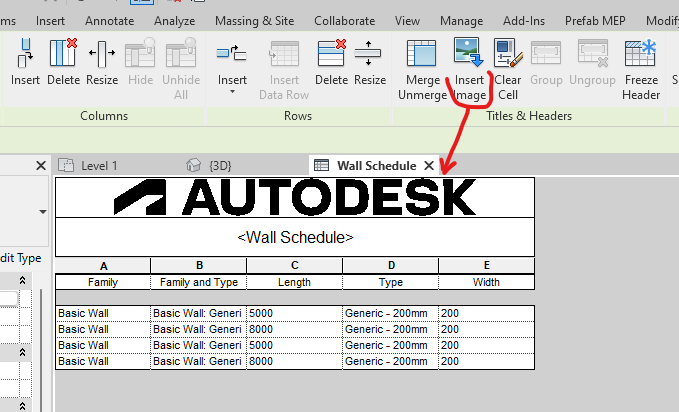
Task: Click the Edit Type button
Action: 19,258
